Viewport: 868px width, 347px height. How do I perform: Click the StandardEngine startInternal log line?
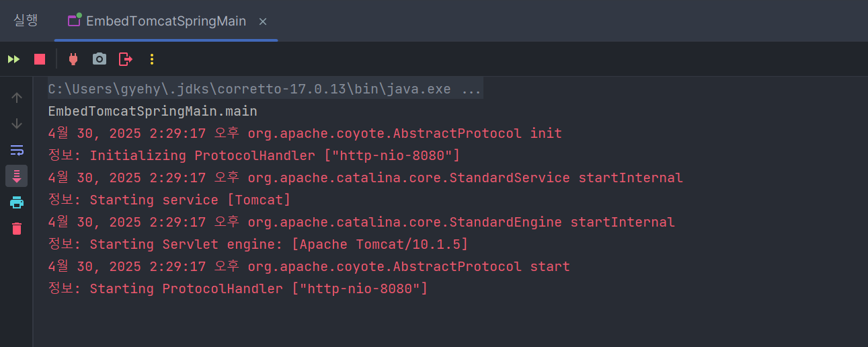362,222
